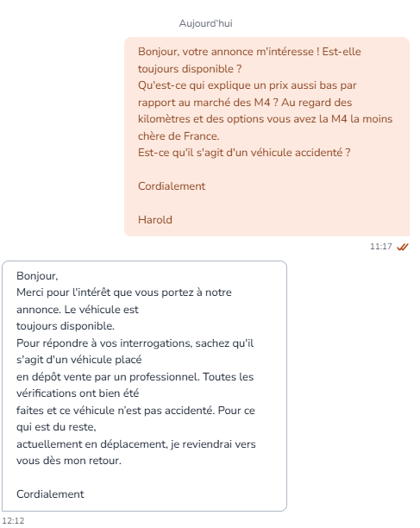Select the white reply message bubble
Image resolution: width=420 pixels, height=528 pixels.
(x=144, y=386)
